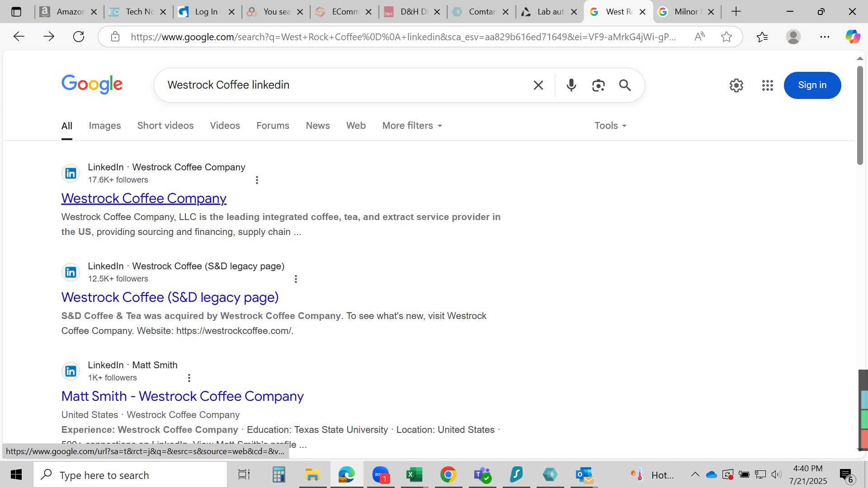This screenshot has width=868, height=488.
Task: Open the Westrock Coffee Company link
Action: click(144, 198)
